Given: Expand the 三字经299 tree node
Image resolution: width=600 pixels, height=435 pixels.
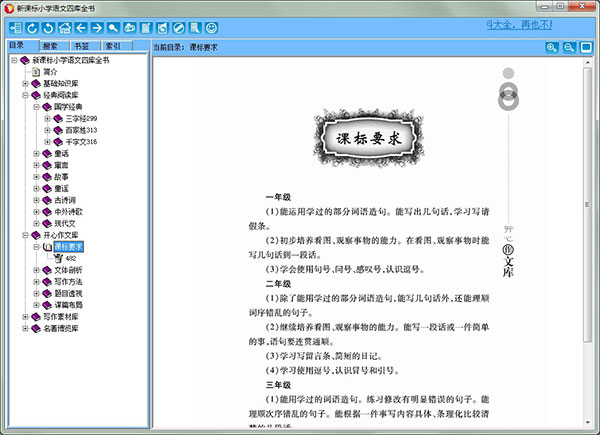Looking at the screenshot, I should click(x=47, y=118).
